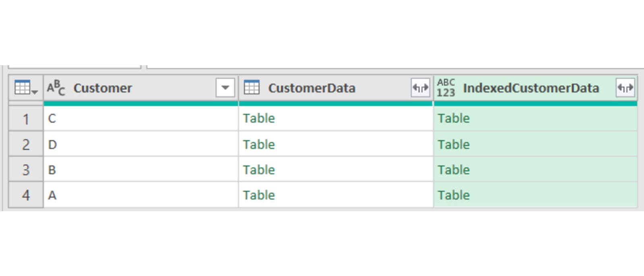This screenshot has width=644, height=276.
Task: Open the table options menu icon
Action: click(25, 88)
